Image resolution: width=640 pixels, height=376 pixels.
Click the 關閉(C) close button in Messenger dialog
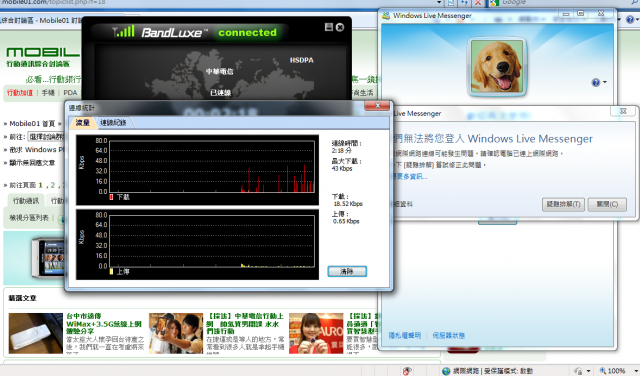tap(607, 204)
